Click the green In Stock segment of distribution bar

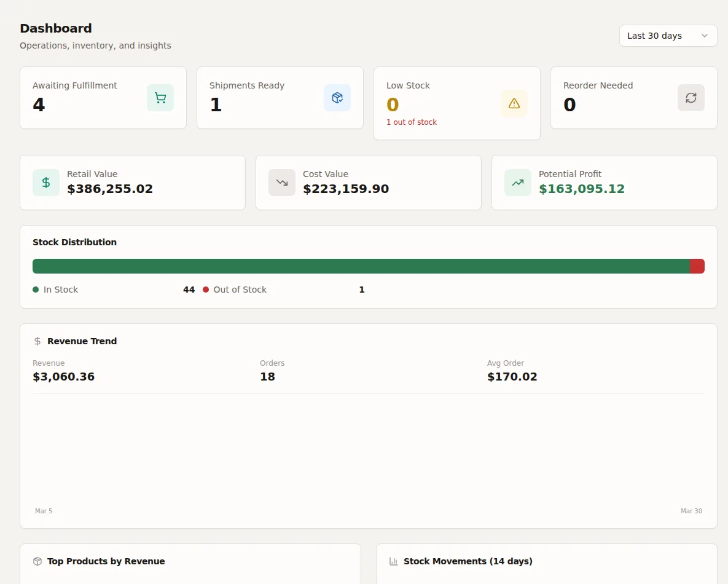point(361,266)
